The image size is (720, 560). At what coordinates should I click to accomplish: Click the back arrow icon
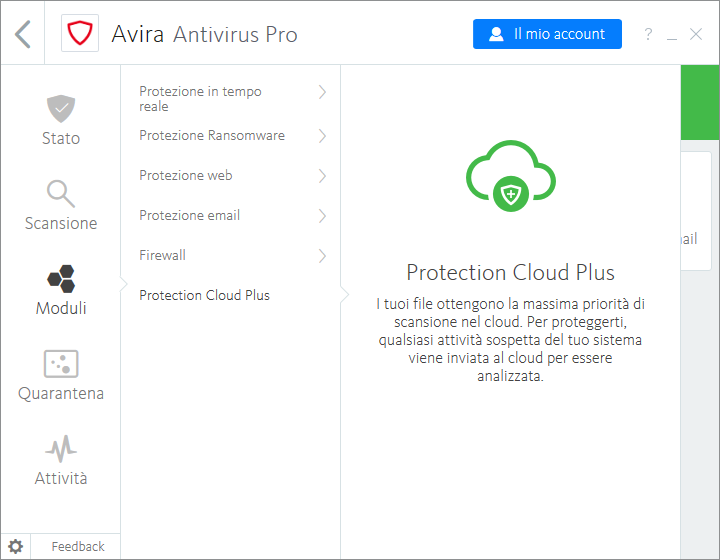point(23,34)
